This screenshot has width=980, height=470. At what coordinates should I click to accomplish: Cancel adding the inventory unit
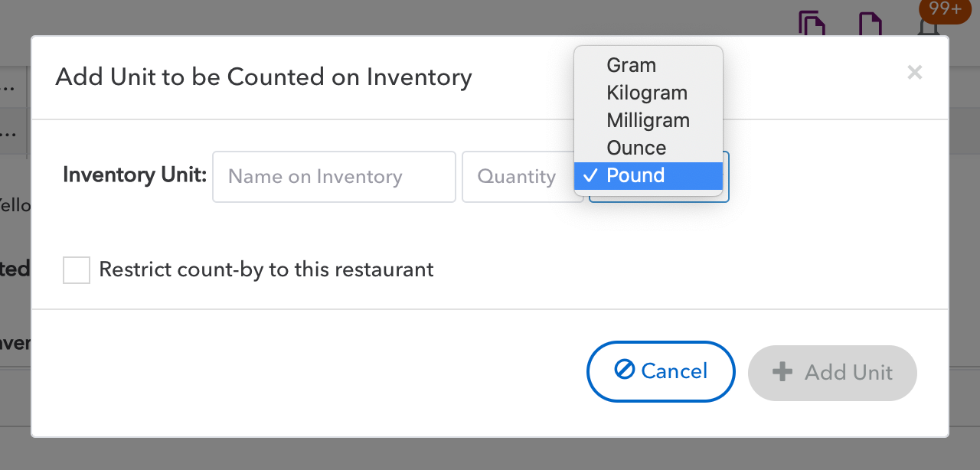661,371
